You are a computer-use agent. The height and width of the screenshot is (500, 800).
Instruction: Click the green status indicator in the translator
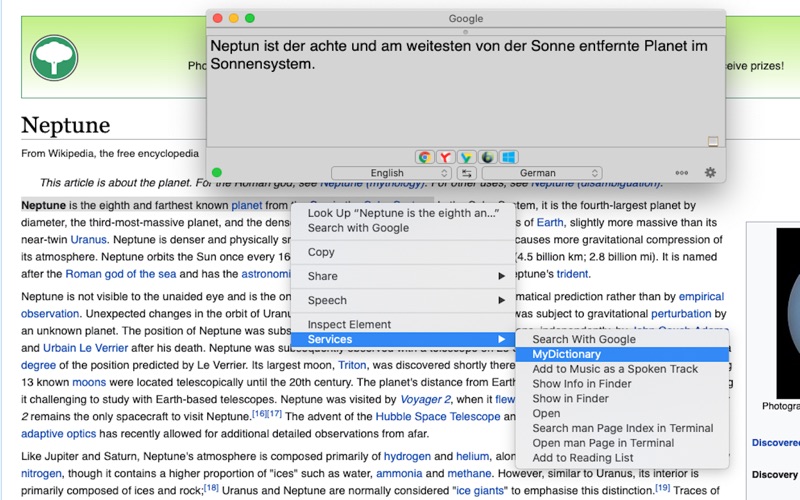(x=217, y=172)
